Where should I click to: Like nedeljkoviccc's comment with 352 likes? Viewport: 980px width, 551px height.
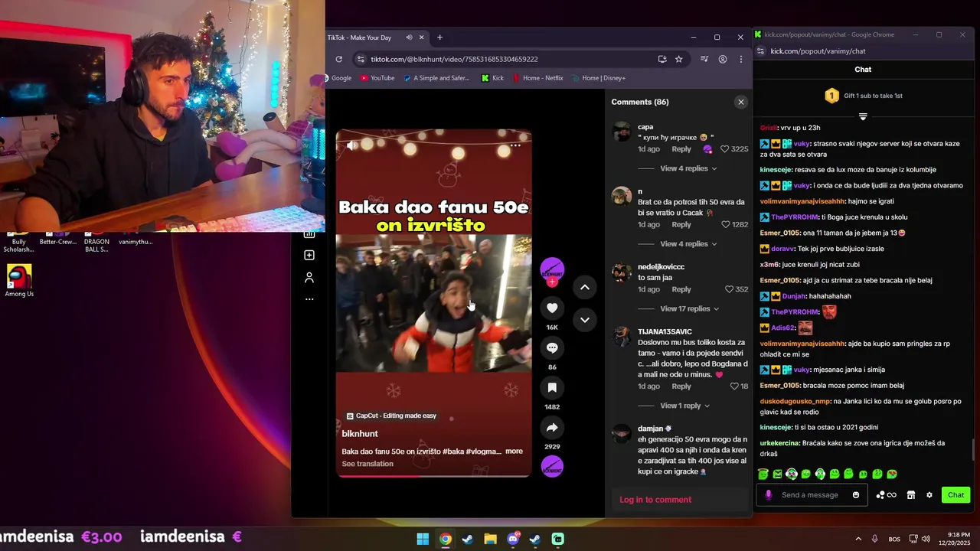729,289
